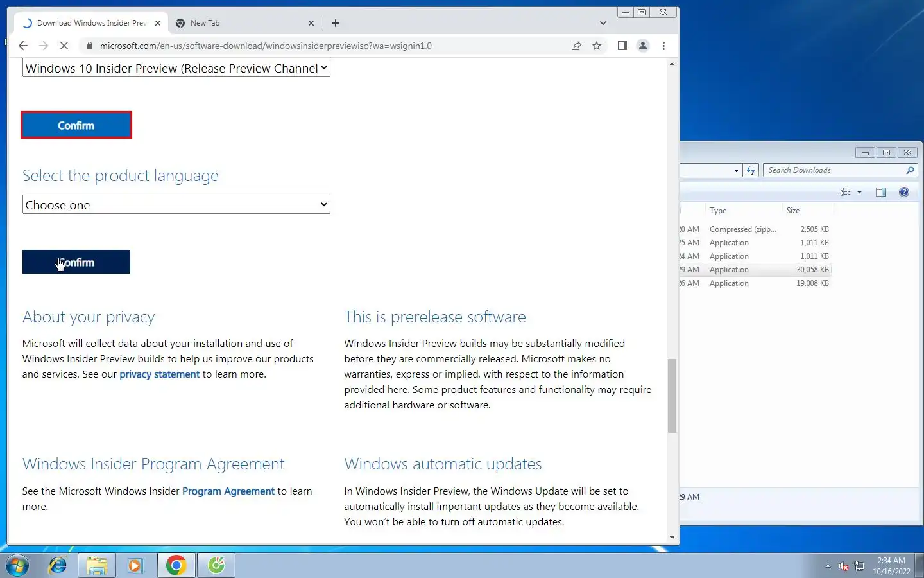
Task: Click the forward navigation arrow in Chrome
Action: pyautogui.click(x=44, y=46)
